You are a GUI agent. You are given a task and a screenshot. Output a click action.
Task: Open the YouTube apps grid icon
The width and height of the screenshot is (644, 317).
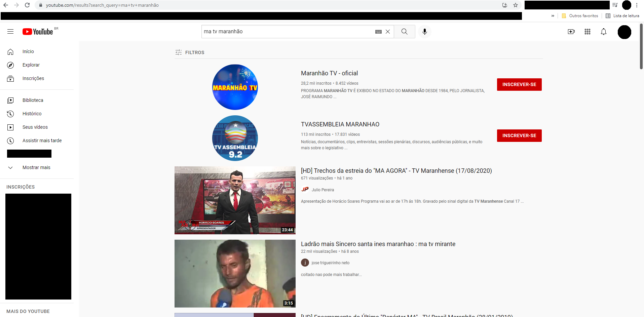point(588,32)
